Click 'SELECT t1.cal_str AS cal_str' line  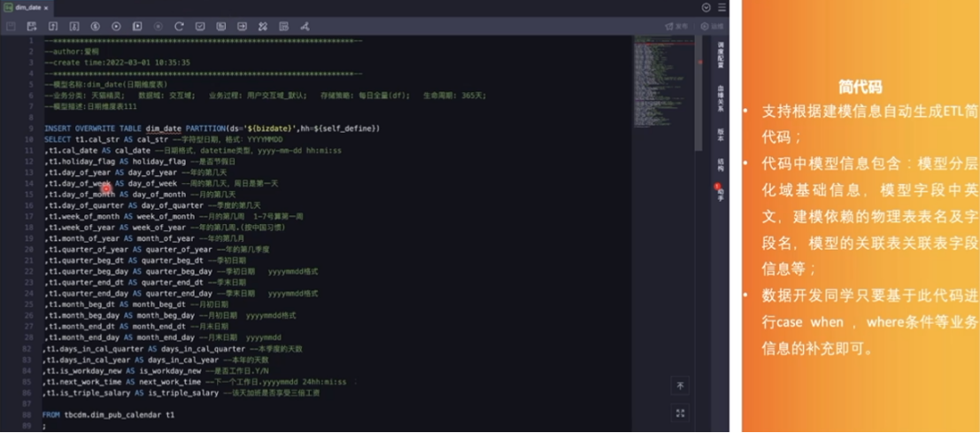(163, 139)
